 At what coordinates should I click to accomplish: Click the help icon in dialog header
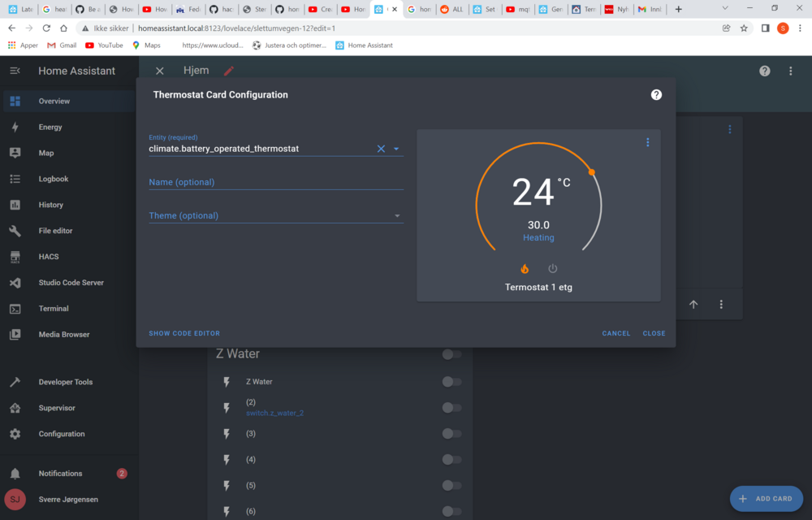[656, 95]
